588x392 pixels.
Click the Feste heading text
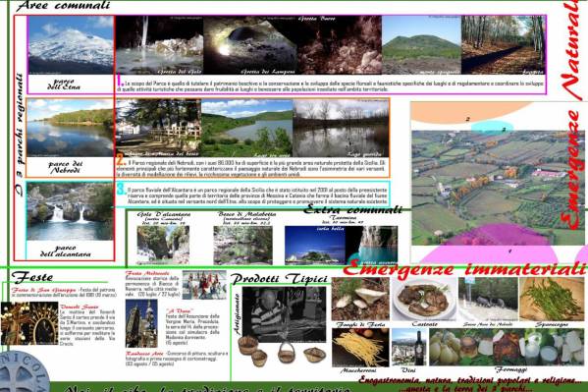(x=32, y=277)
